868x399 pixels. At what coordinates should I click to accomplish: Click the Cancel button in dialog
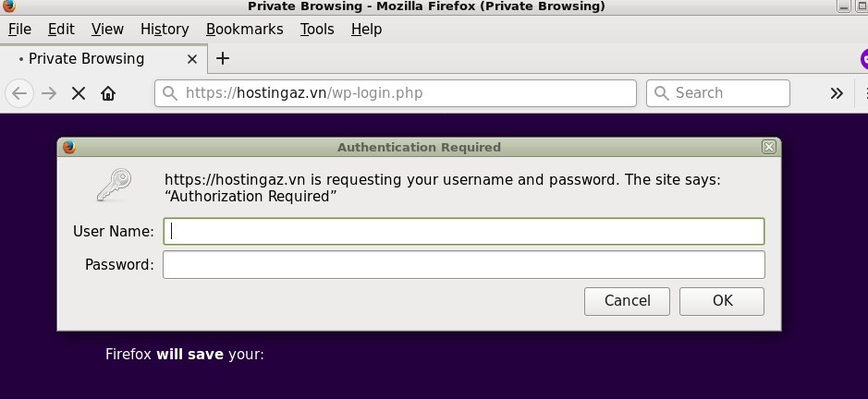(627, 301)
